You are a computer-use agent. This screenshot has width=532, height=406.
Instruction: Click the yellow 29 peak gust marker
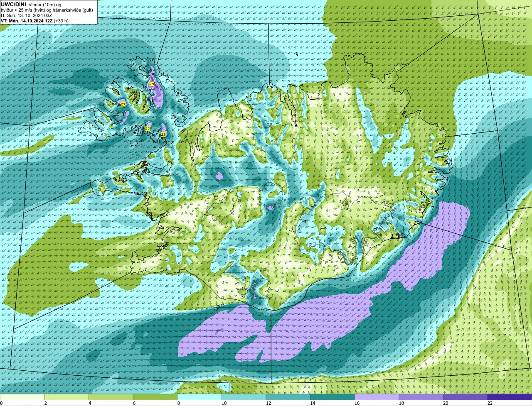coord(152,84)
